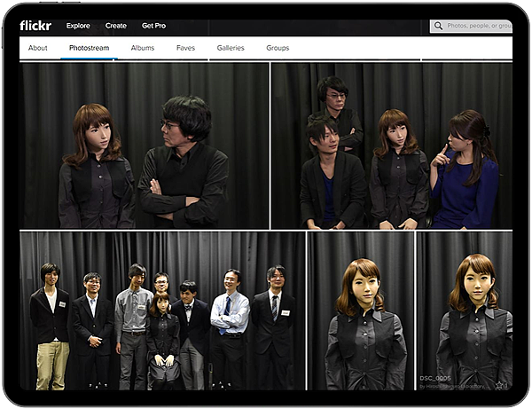
Task: Focus the Photos, people, or groups search field
Action: tap(479, 27)
